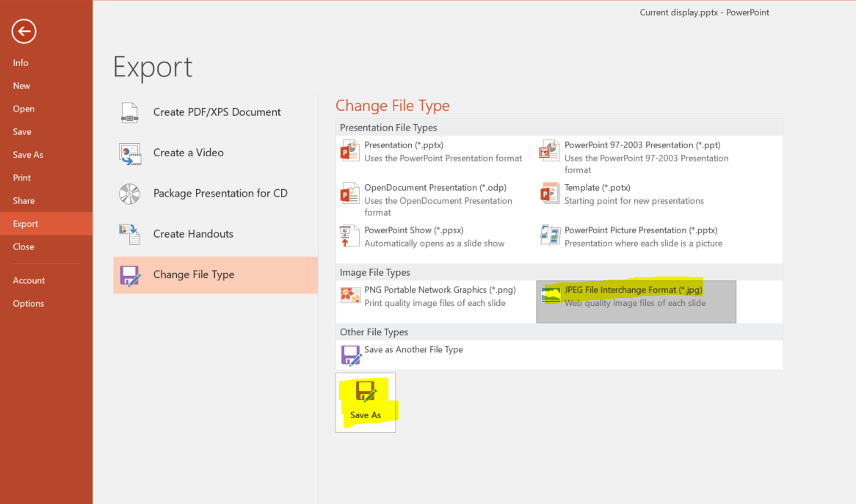Open the Share page
Viewport: 856px width, 504px height.
pos(46,200)
